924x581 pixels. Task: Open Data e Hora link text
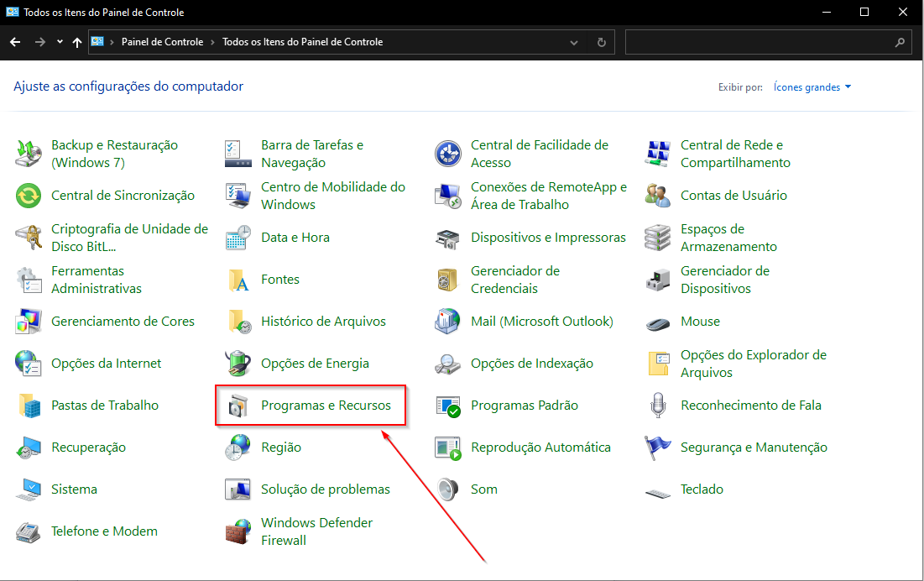(295, 238)
